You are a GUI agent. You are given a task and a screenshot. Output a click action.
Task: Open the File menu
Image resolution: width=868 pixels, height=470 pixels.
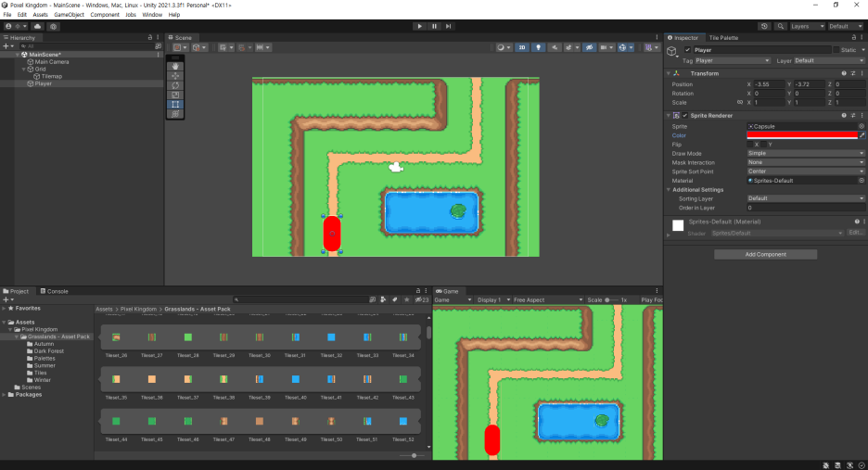[7, 15]
